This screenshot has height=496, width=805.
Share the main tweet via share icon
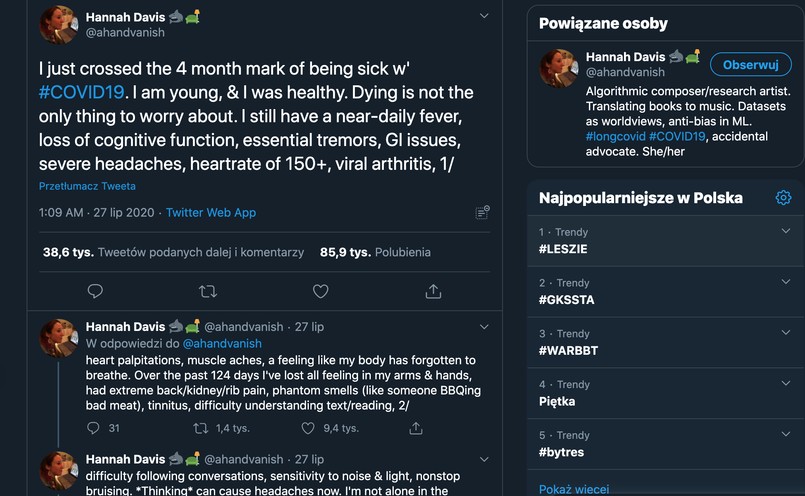(433, 291)
